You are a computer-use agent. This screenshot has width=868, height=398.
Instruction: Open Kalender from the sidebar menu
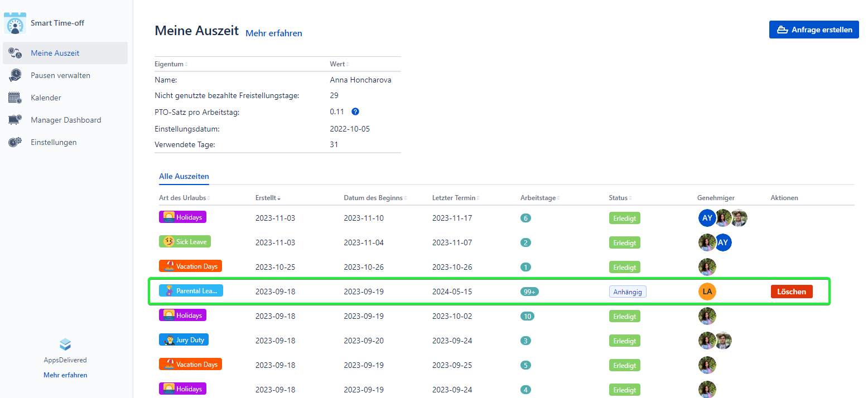(x=46, y=98)
